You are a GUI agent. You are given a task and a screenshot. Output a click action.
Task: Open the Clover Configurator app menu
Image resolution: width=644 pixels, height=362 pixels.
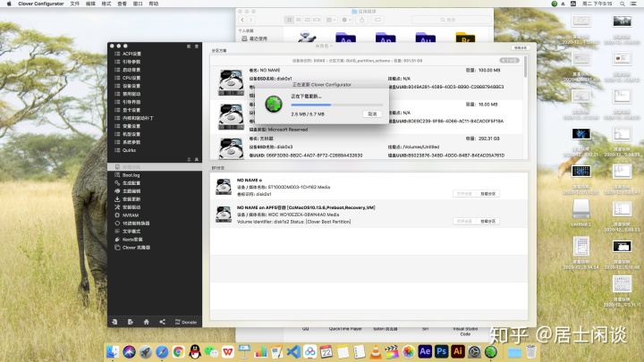click(40, 4)
